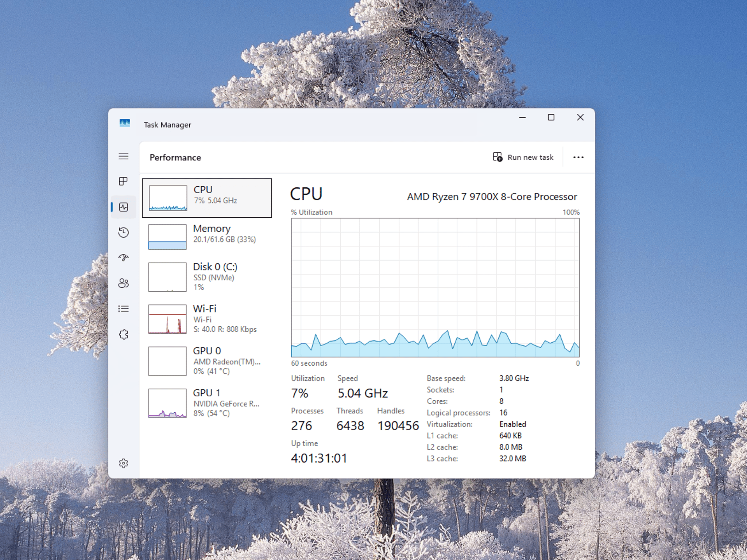Select GPU 0 AMD Radeon entry
Screen dimensions: 747x560
coord(207,361)
